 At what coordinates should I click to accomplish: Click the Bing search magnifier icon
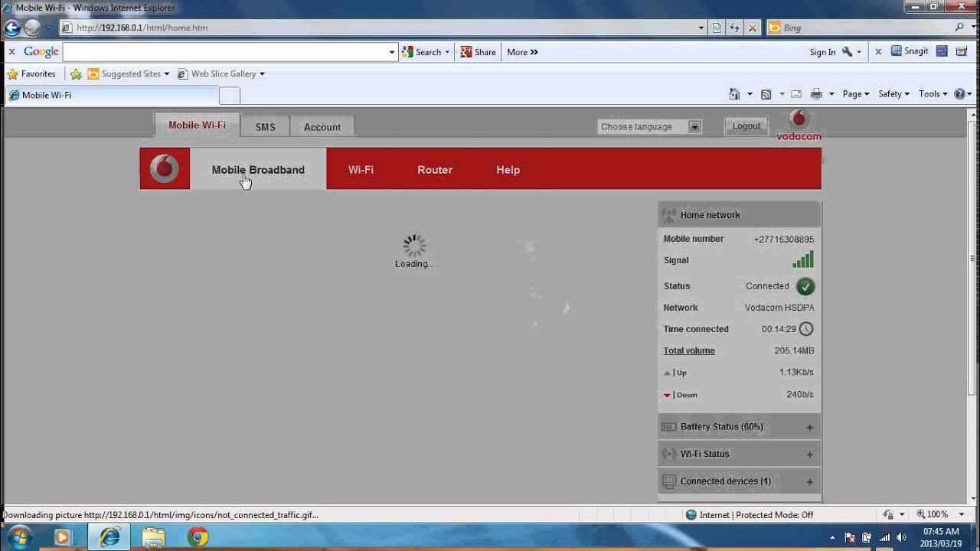(960, 28)
